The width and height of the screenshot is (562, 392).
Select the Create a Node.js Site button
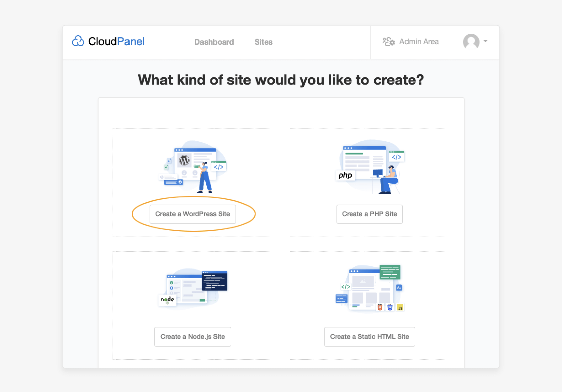click(x=193, y=337)
